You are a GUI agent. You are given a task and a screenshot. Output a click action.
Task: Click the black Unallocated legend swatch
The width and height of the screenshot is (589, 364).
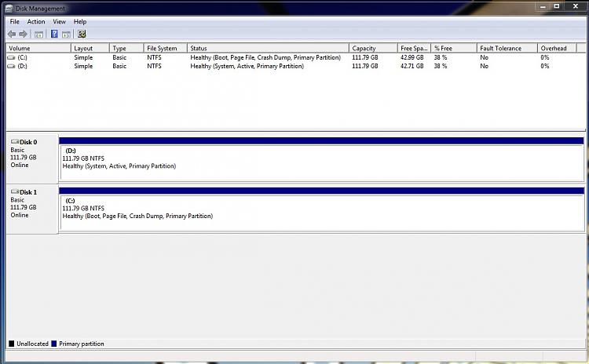tap(11, 344)
